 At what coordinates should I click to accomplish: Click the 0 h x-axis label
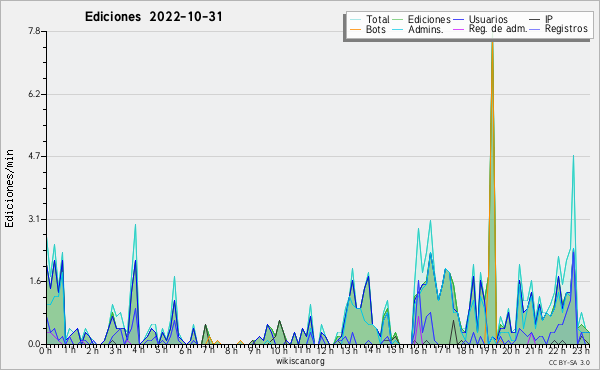click(x=46, y=350)
